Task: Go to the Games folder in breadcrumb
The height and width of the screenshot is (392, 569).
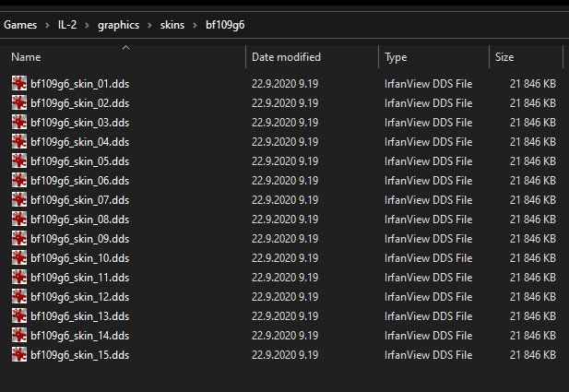Action: pos(20,25)
